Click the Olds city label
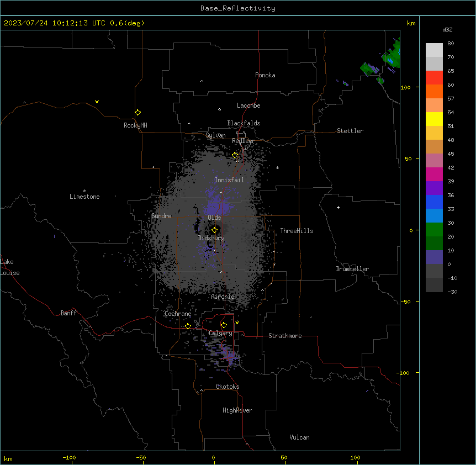 [x=214, y=218]
